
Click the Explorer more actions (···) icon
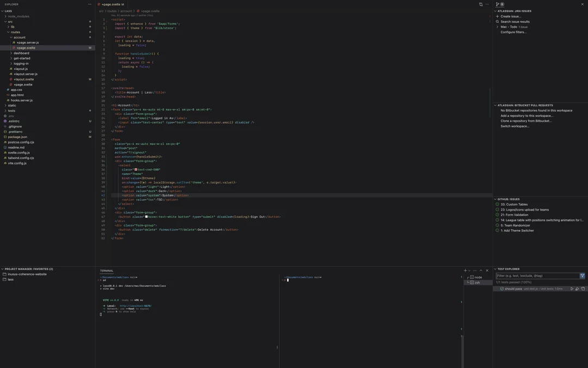[x=89, y=3]
